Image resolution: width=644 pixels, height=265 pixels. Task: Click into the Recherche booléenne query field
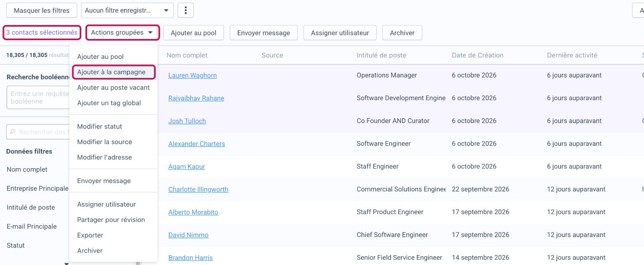tap(38, 98)
